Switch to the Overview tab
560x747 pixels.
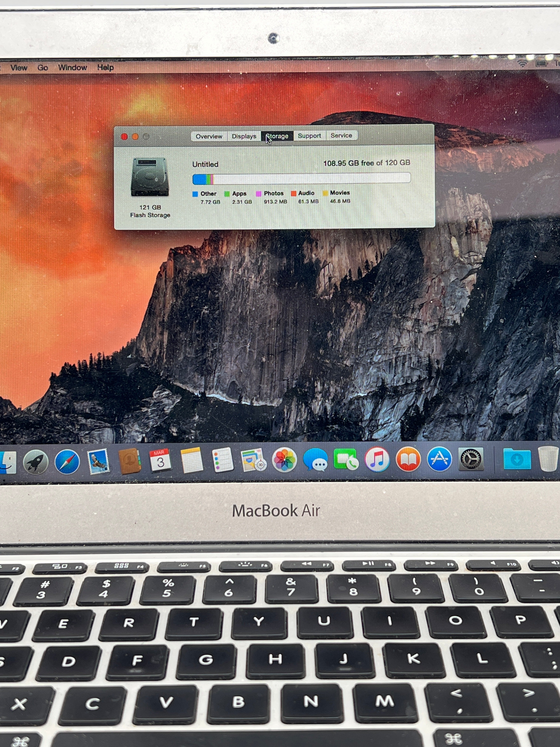click(209, 136)
